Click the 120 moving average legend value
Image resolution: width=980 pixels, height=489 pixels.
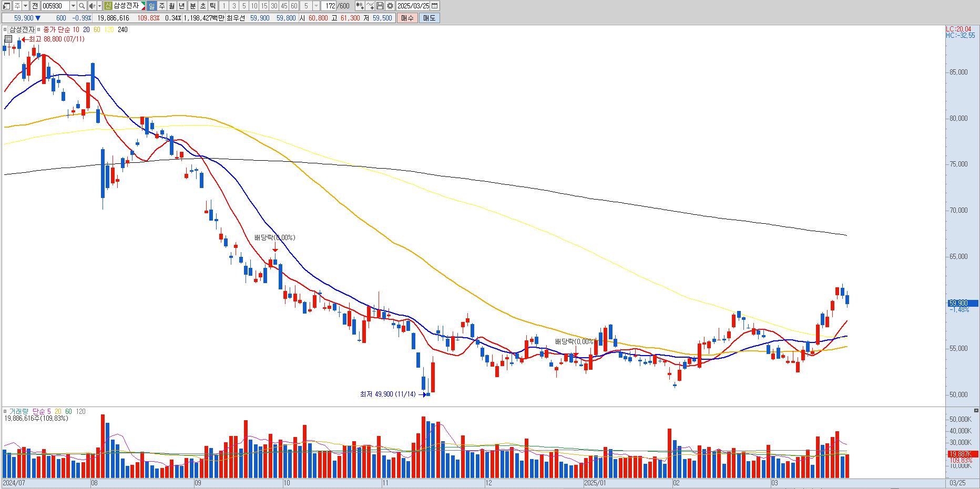pos(109,30)
